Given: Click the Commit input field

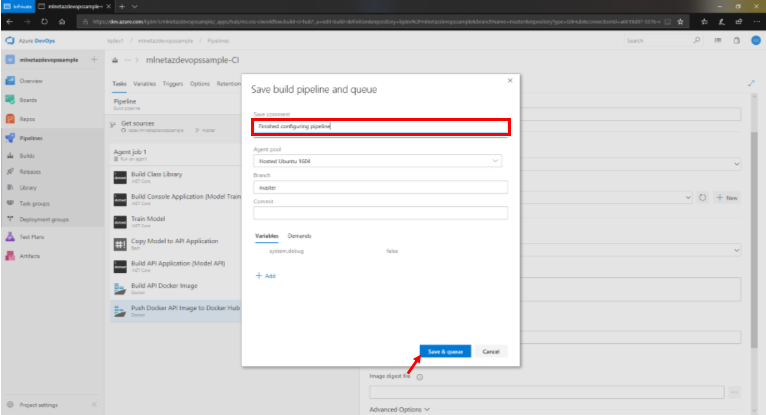Looking at the screenshot, I should 381,212.
